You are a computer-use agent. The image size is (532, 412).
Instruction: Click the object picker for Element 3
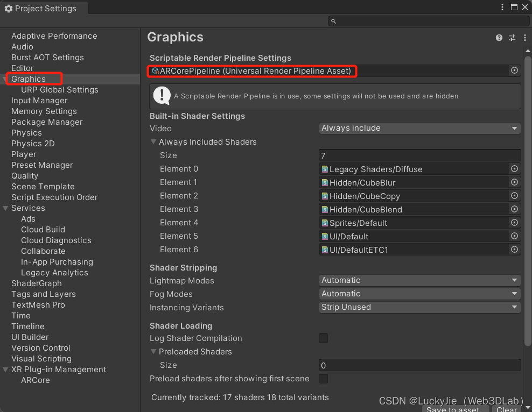514,209
